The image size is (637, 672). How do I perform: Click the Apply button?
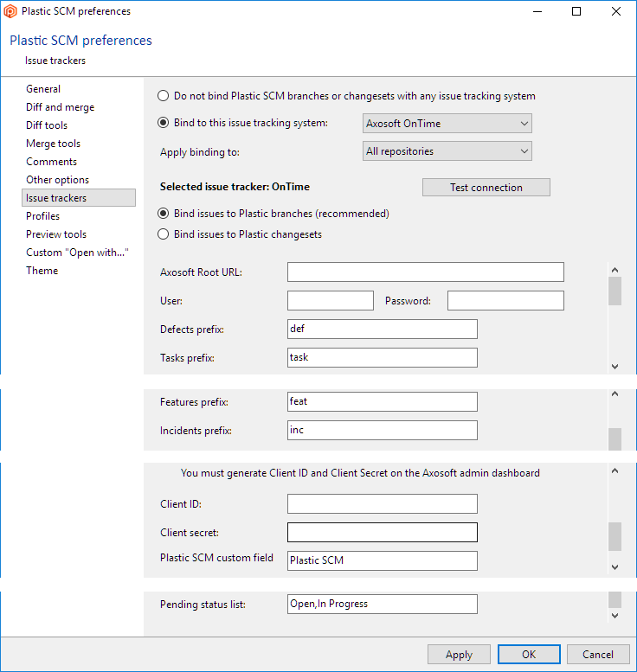(x=459, y=655)
